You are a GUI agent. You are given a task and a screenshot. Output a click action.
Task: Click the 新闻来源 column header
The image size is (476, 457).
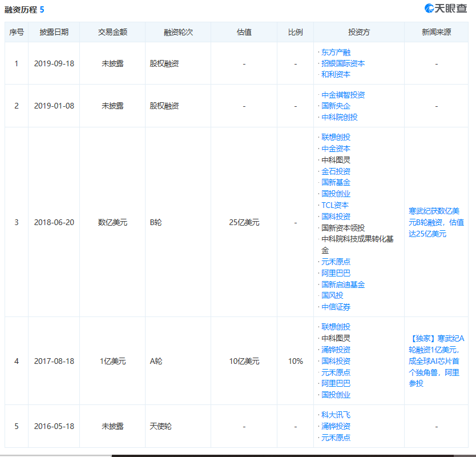[x=436, y=32]
